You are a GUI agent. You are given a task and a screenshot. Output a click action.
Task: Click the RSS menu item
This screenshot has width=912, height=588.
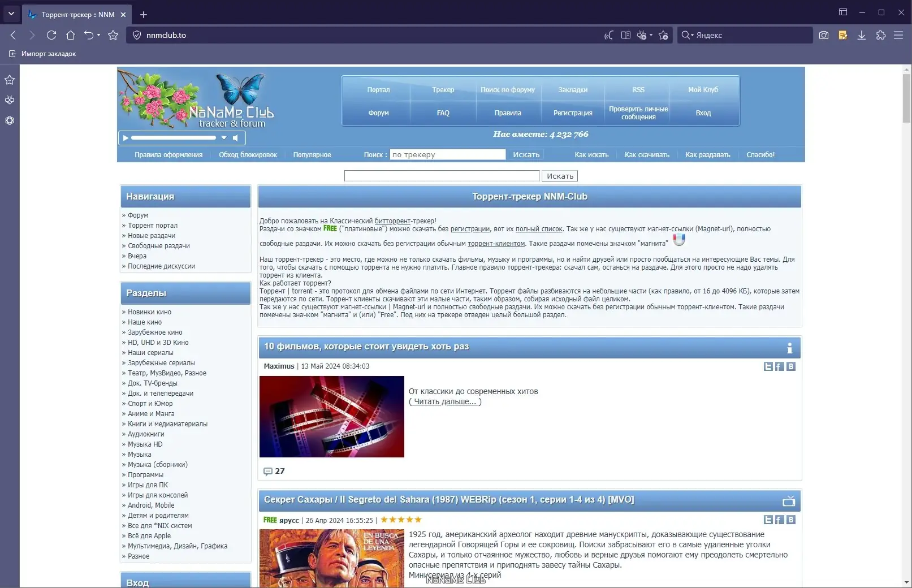[x=638, y=90]
